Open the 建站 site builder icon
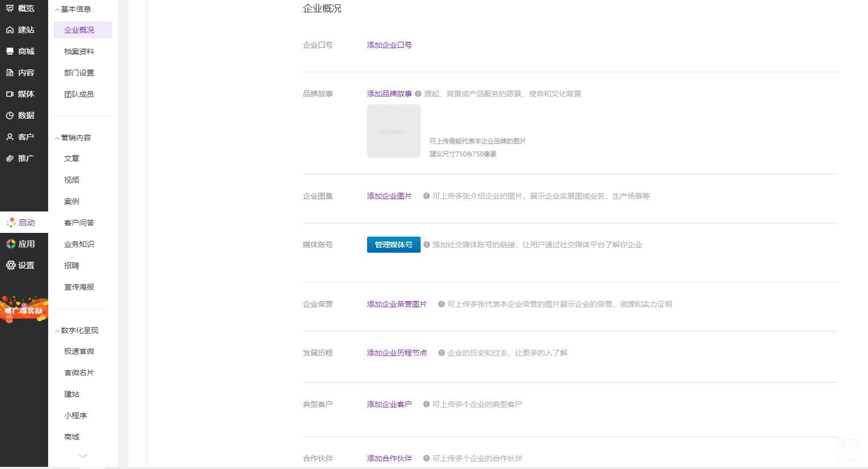Image resolution: width=868 pixels, height=469 pixels. (x=10, y=30)
